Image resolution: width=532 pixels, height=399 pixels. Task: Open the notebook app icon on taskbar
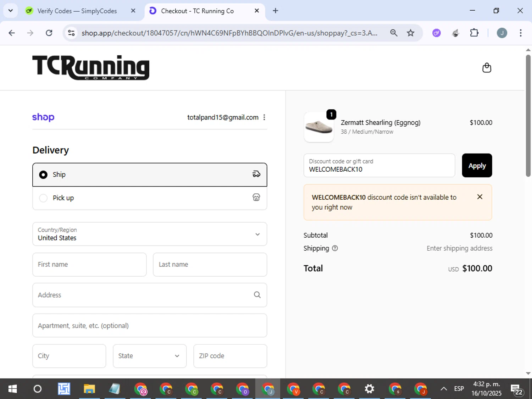point(115,389)
